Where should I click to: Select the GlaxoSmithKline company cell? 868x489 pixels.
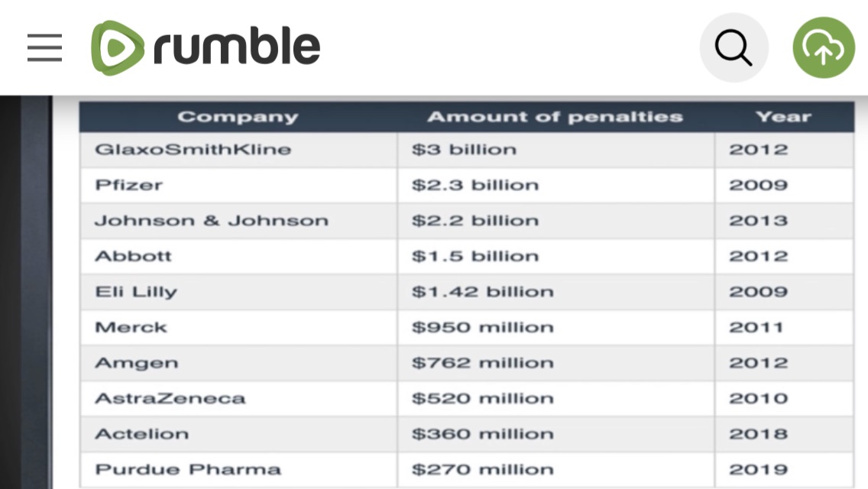tap(193, 150)
